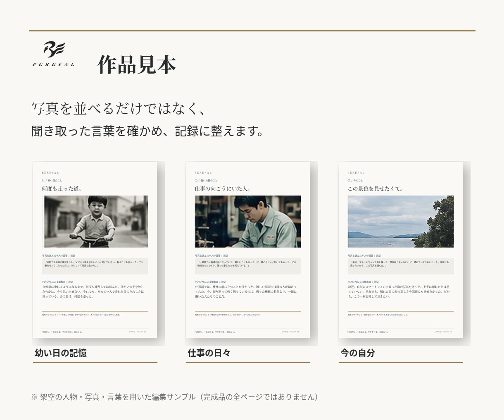Click the PEREFAL header on the 仕事の向こうにいた人 page

tap(203, 173)
